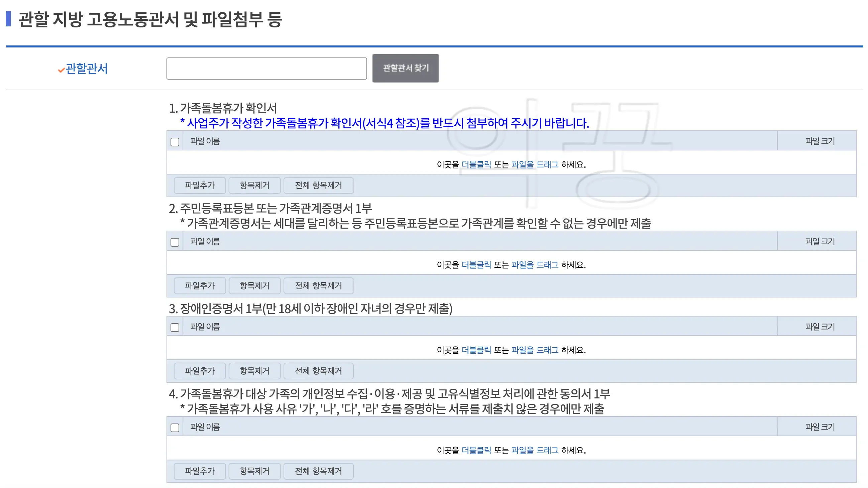Click 전체 항목제거 under 장애인증명서 section
Screen dimensions: 868x488
pos(318,371)
